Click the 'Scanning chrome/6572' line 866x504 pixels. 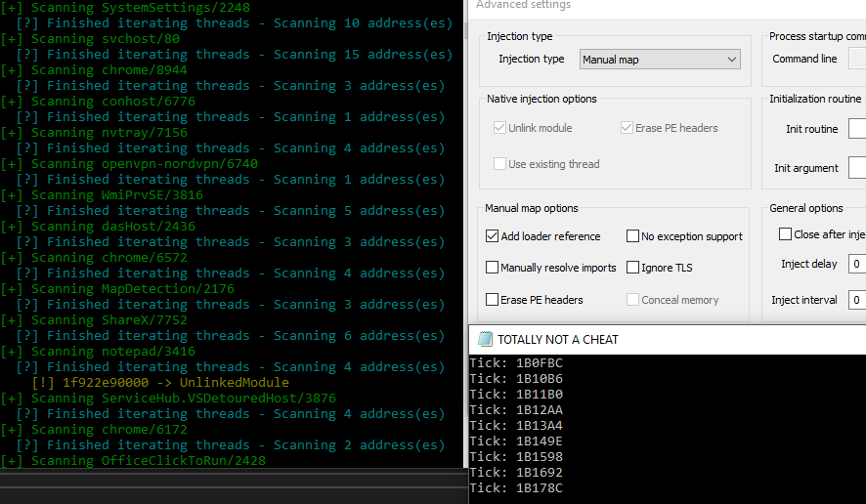94,258
